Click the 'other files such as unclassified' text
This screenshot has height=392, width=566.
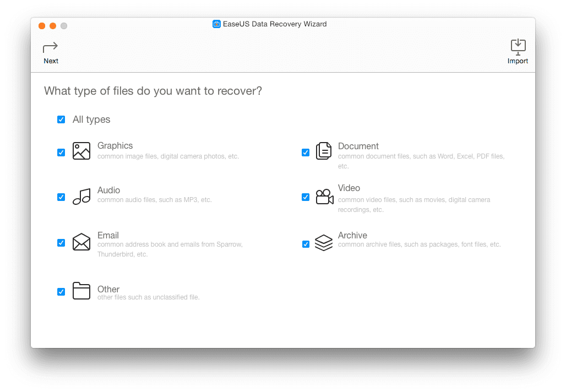[148, 297]
